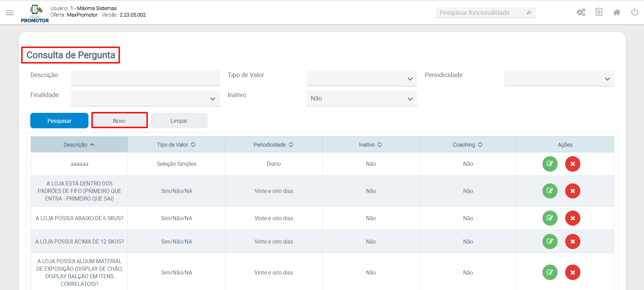Delete the 'ACIMA DE 12 SKUS' question
Screen dimensions: 644x290
point(572,241)
